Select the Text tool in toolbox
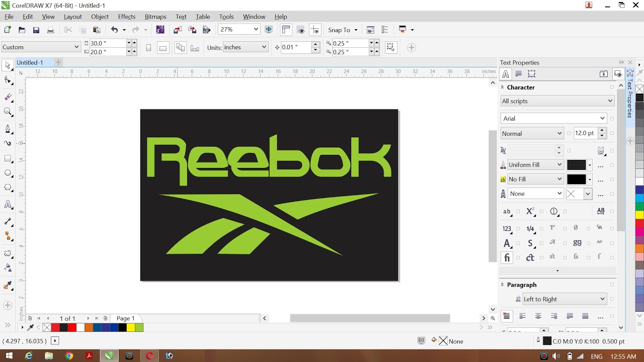The height and width of the screenshot is (362, 644). coord(8,205)
